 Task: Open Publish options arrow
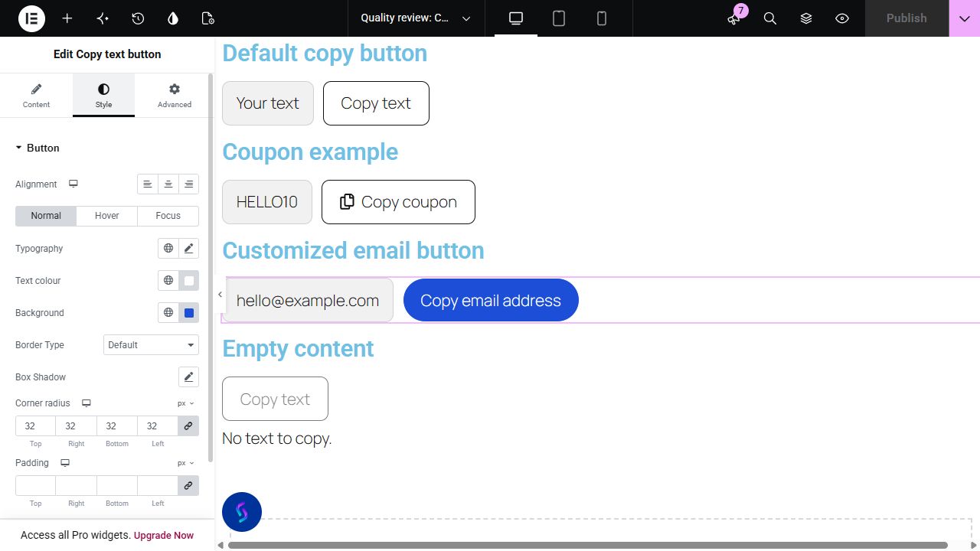tap(965, 18)
